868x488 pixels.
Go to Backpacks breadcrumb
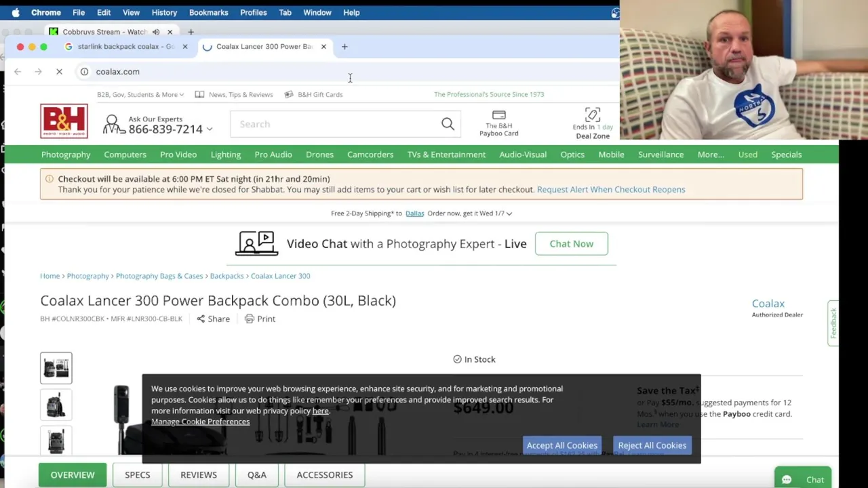pos(226,276)
